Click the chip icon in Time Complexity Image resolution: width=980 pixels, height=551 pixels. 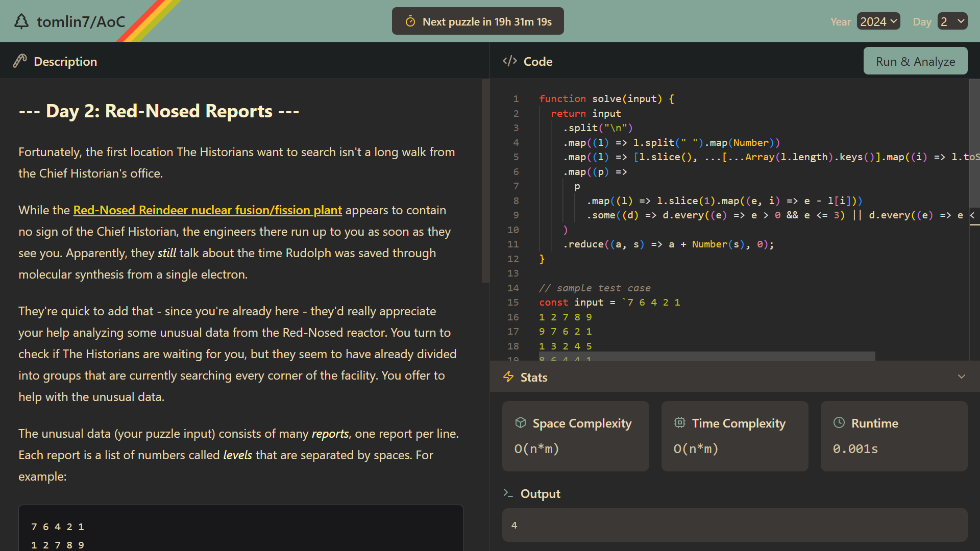[680, 423]
